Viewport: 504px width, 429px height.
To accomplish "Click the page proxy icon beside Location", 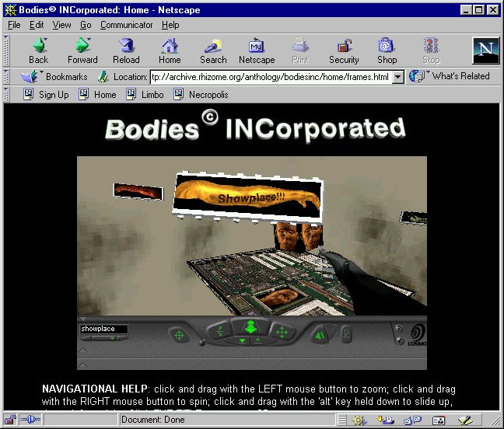I will click(x=103, y=77).
